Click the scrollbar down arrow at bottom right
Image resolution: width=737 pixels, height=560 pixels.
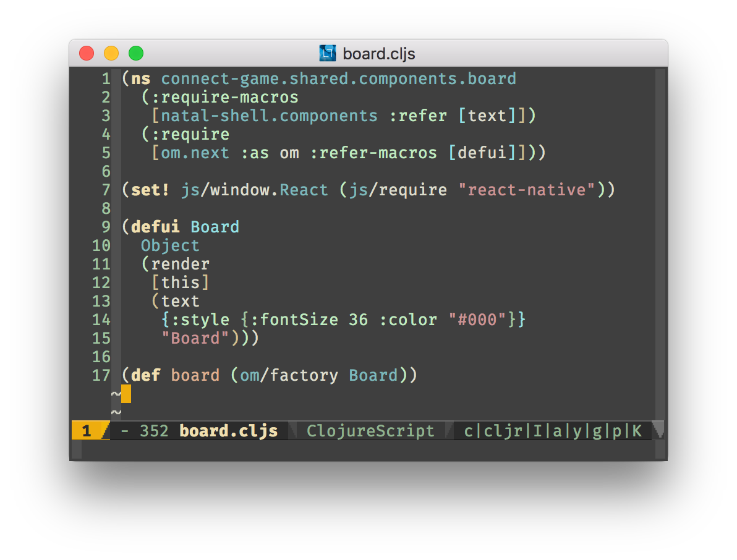[x=657, y=431]
